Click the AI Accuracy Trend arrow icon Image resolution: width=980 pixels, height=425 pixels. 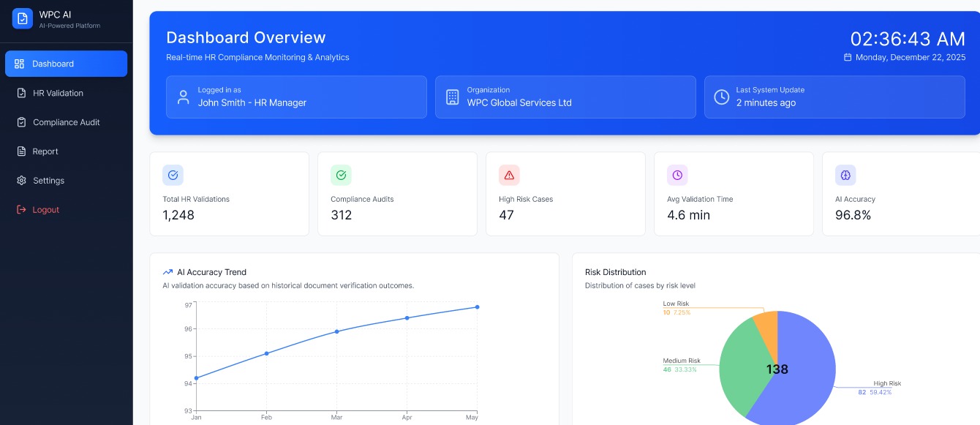coord(167,272)
